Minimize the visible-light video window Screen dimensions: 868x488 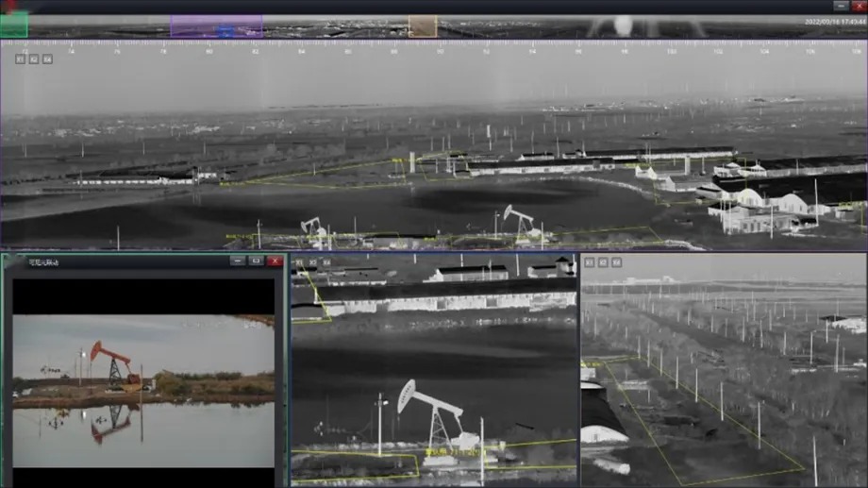pyautogui.click(x=238, y=261)
